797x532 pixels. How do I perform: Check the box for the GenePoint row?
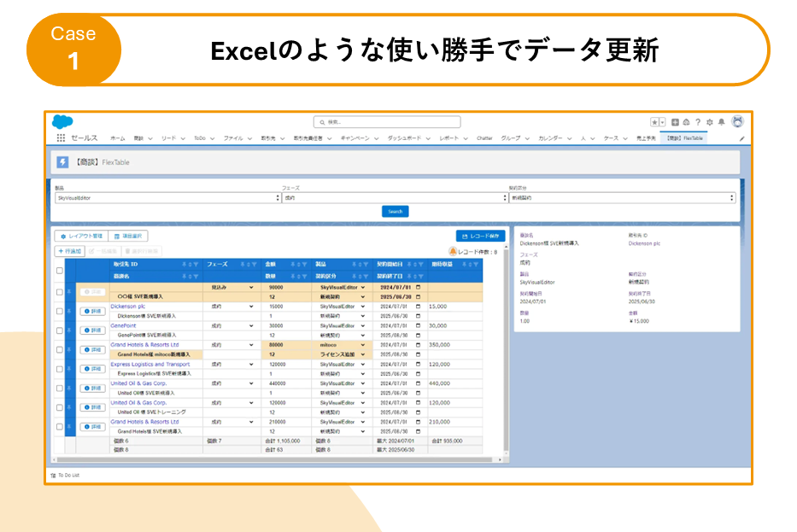[60, 330]
